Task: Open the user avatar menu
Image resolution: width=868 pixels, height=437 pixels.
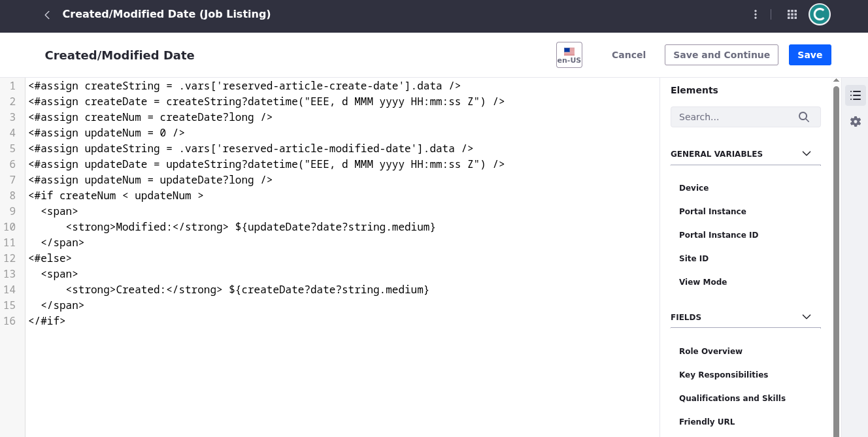Action: tap(820, 14)
